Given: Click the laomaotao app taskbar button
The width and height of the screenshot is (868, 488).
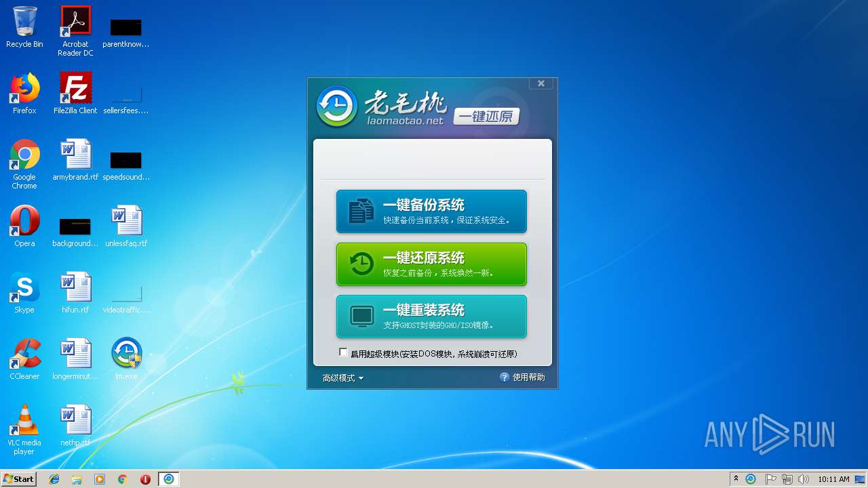Looking at the screenshot, I should (169, 479).
